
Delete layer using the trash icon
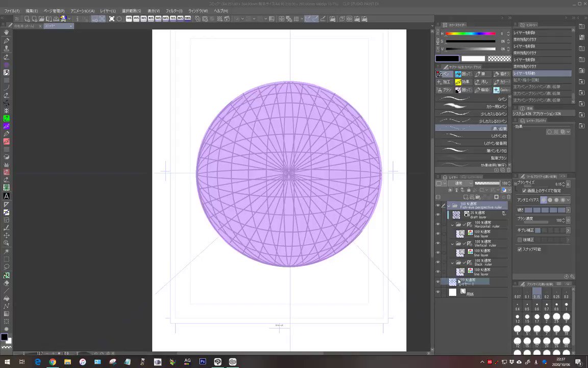(x=508, y=197)
